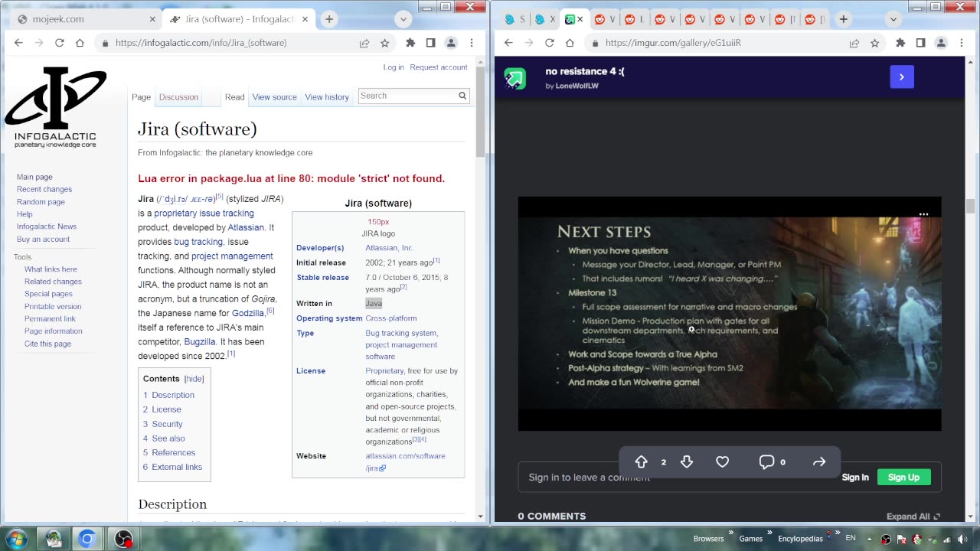Screen dimensions: 980x551
Task: Open home page in the Infogalactic browser window
Action: point(80,43)
